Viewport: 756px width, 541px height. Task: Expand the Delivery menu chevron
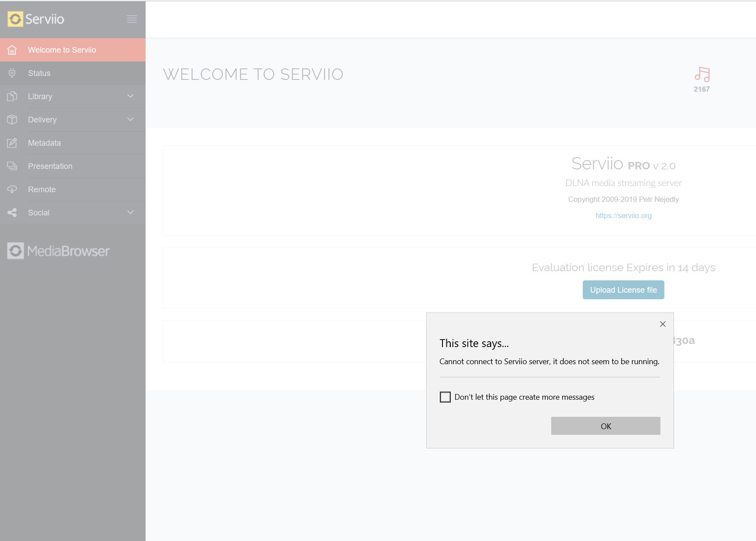point(130,119)
